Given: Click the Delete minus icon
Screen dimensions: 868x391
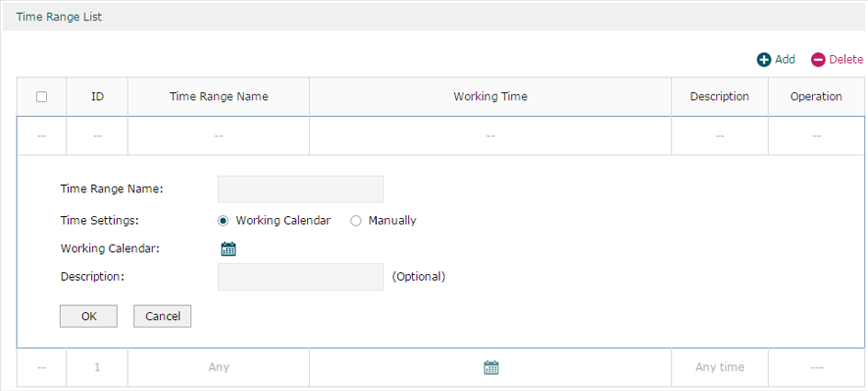Looking at the screenshot, I should tap(818, 60).
